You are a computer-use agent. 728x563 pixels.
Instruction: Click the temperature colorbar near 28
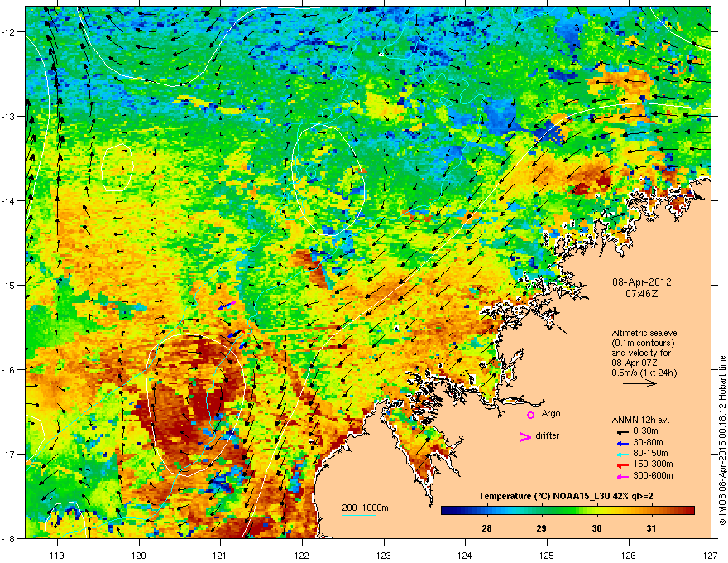click(486, 511)
